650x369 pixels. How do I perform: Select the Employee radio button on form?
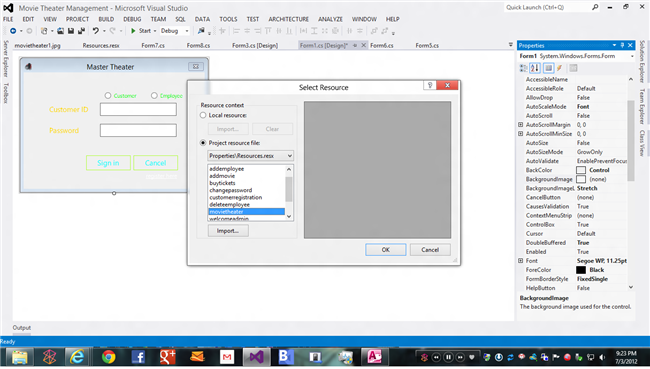click(x=154, y=95)
